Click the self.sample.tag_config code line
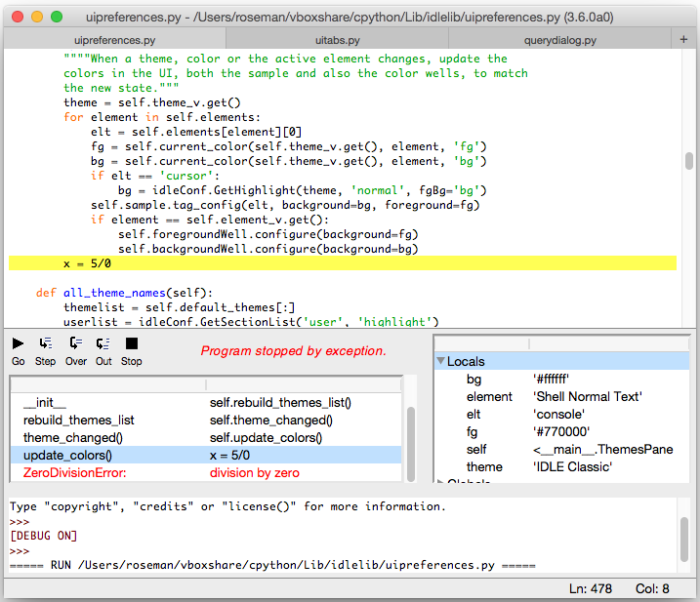700x602 pixels. (x=285, y=205)
